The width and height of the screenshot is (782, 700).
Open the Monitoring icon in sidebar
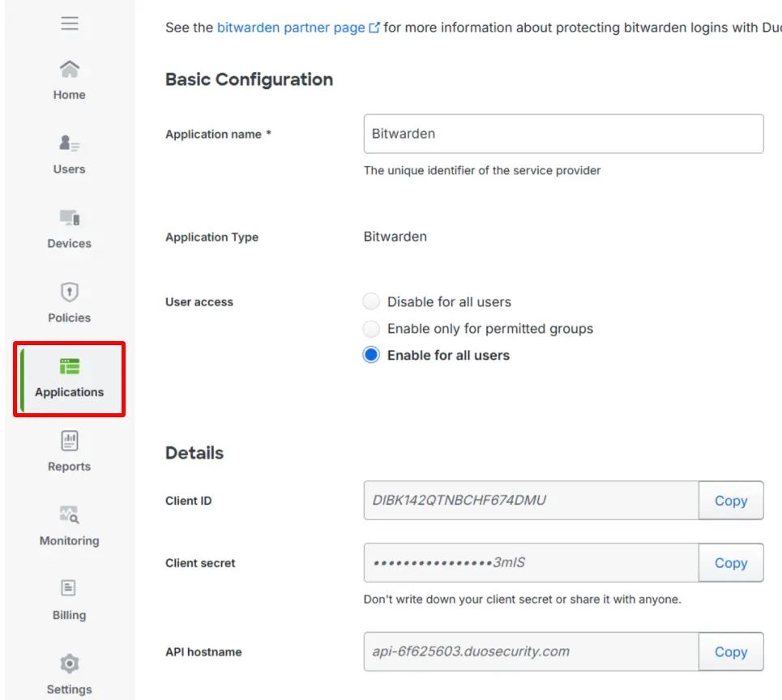point(70,514)
